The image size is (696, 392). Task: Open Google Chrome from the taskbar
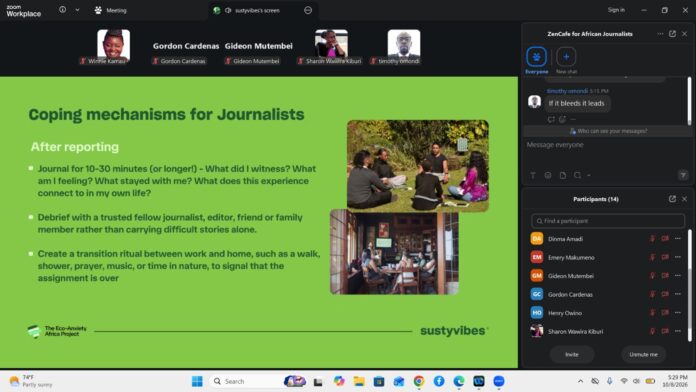[419, 381]
